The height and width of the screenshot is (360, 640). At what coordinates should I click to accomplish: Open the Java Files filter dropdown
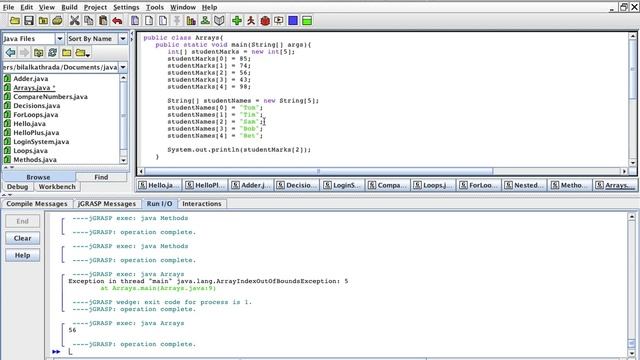click(60, 38)
